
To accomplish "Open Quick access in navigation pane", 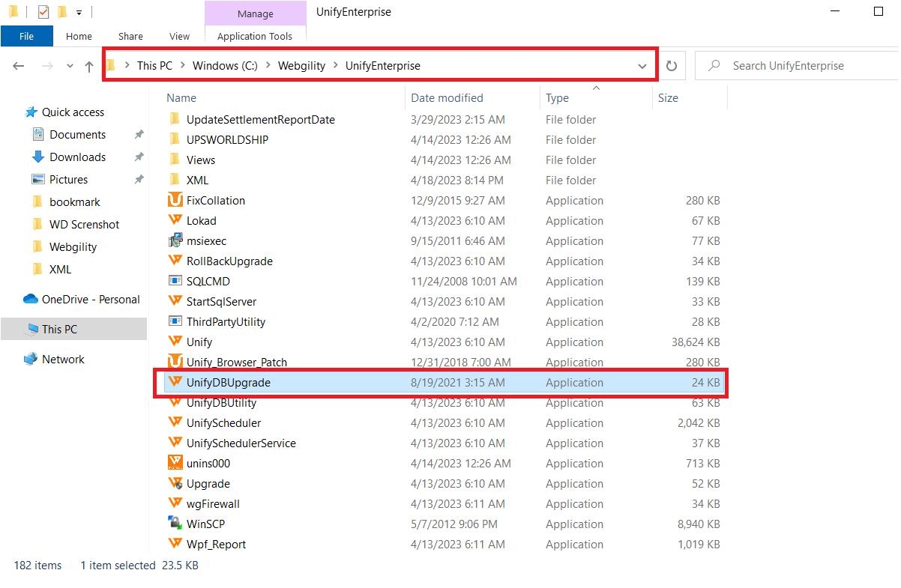I will click(x=73, y=112).
